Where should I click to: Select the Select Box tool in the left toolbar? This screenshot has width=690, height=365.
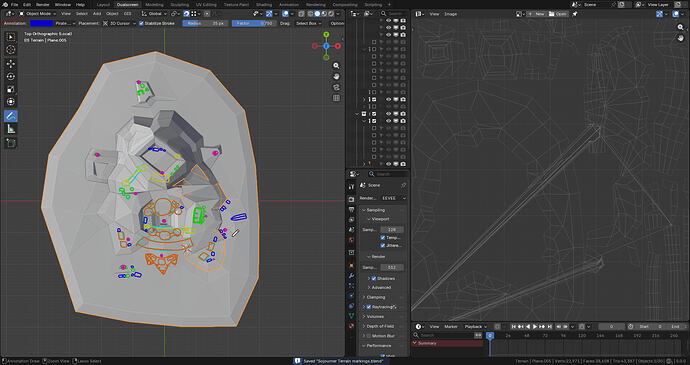11,37
